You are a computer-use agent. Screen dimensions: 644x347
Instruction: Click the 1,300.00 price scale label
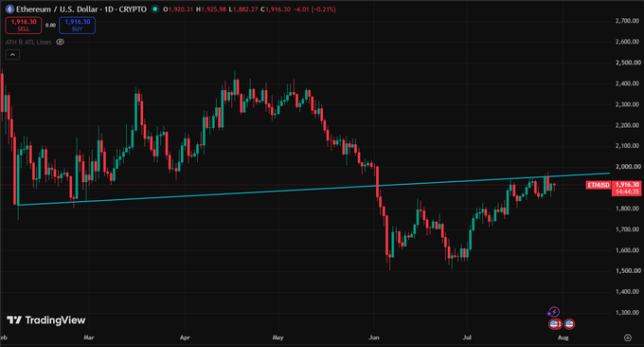click(627, 313)
